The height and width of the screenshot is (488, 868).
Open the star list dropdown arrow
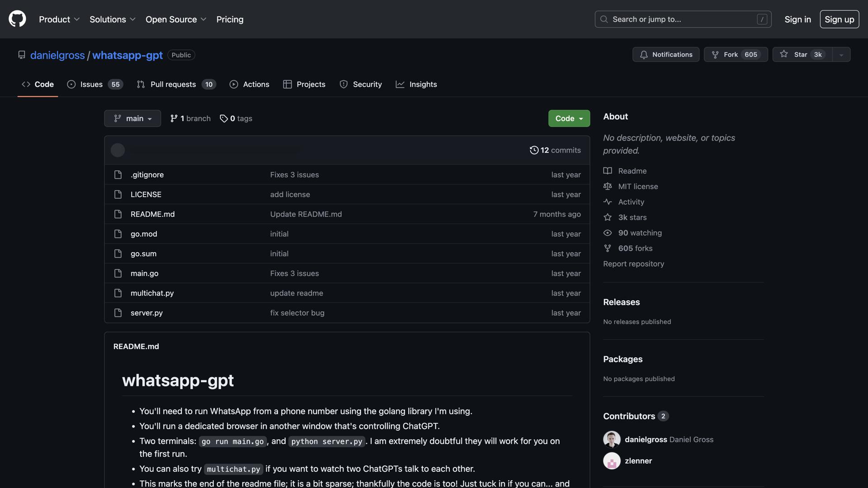click(840, 54)
